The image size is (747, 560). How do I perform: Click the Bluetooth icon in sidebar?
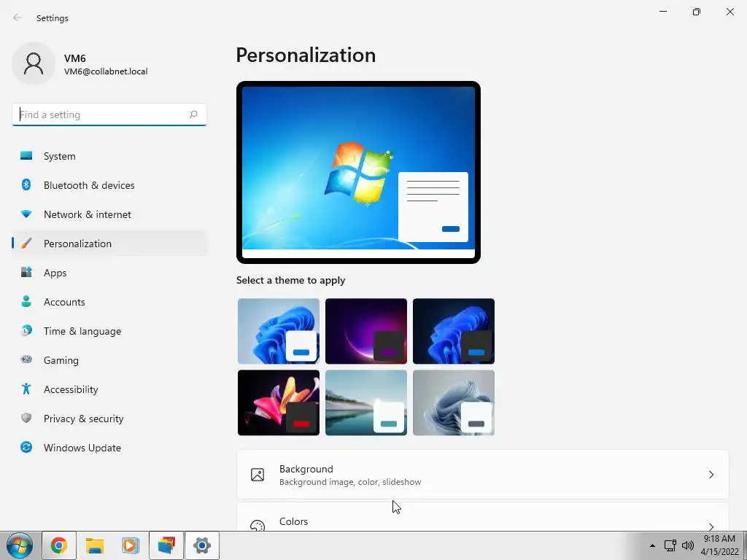click(x=26, y=184)
